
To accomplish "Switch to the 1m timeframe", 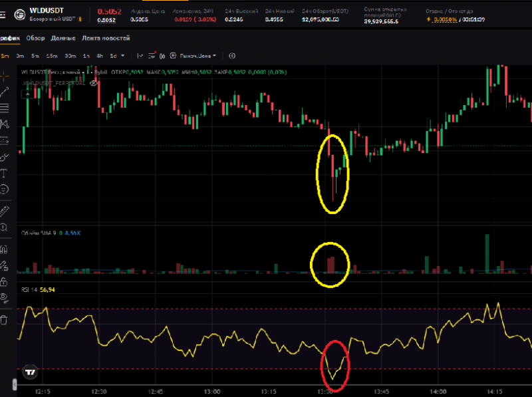I will [x=5, y=56].
